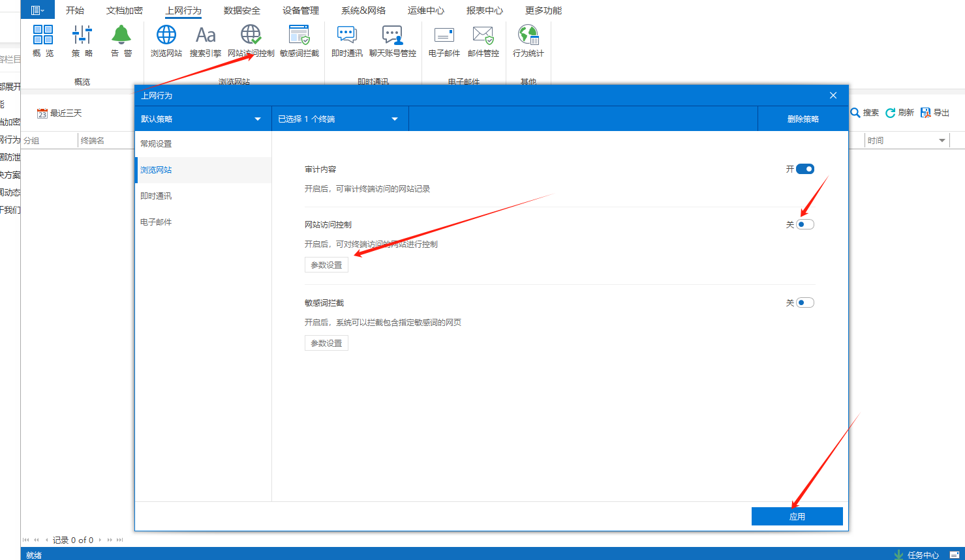Screen dimensions: 965x560
Task: Click 参数设置 under 网站访问控制
Action: click(326, 265)
